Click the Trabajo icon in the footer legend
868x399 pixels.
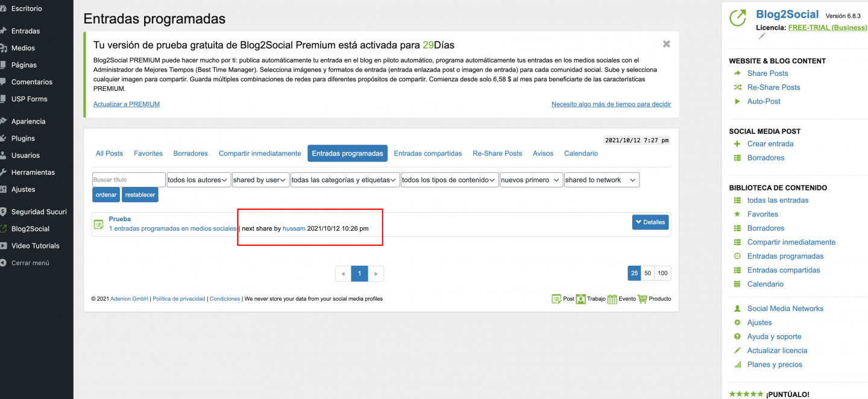click(580, 299)
